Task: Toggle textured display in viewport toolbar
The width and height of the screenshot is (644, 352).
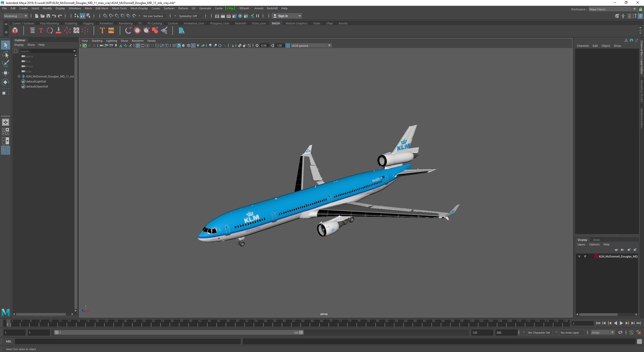Action: point(193,46)
